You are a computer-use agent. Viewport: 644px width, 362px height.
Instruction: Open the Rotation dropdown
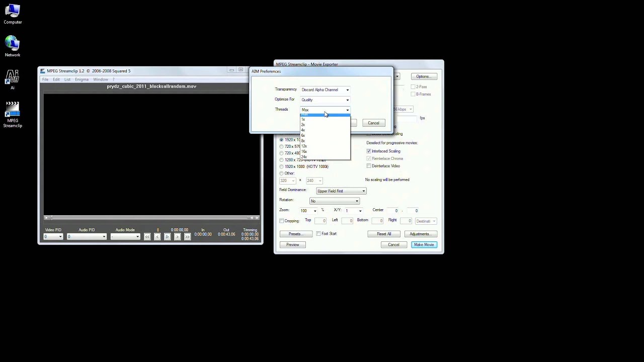(335, 201)
